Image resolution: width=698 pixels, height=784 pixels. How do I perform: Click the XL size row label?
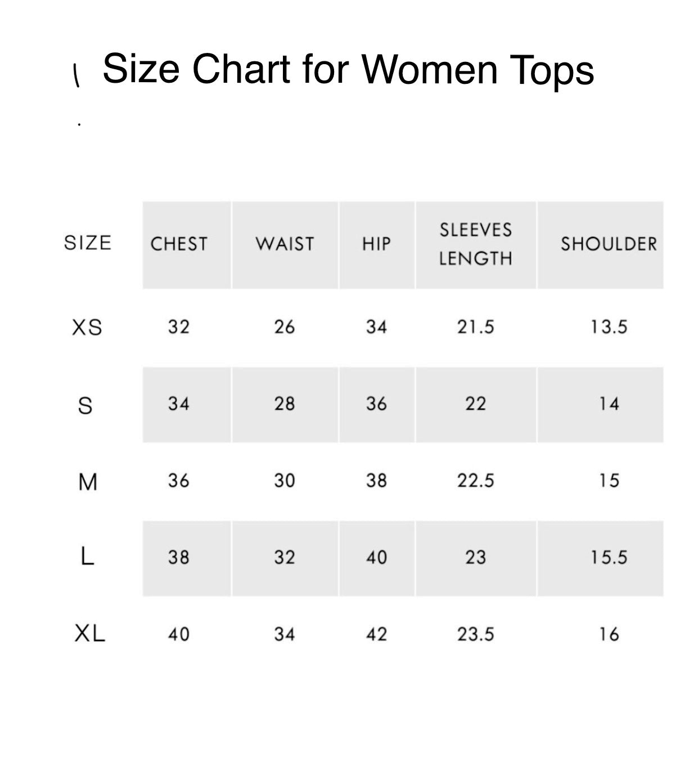tap(89, 634)
